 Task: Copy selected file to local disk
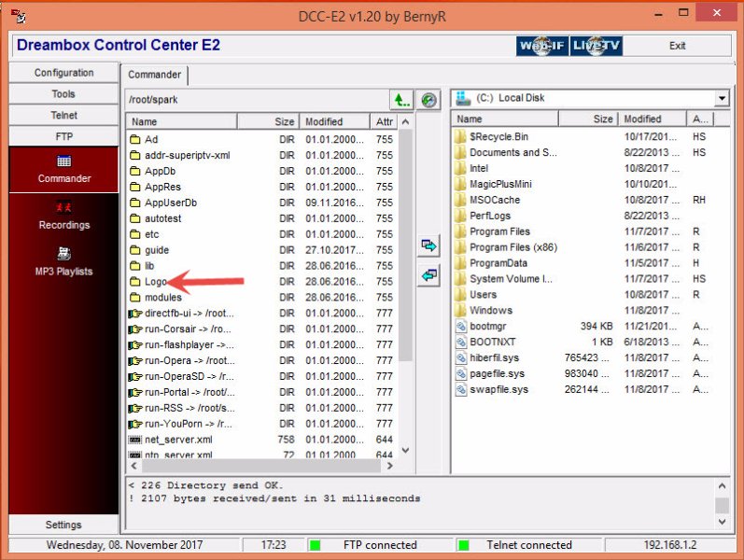pos(428,245)
